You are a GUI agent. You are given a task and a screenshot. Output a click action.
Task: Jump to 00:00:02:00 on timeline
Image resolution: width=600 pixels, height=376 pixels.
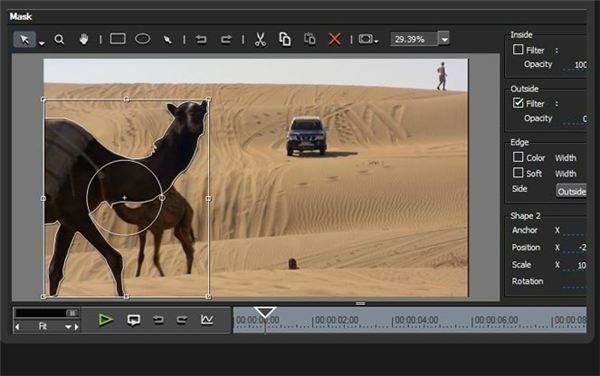click(337, 320)
